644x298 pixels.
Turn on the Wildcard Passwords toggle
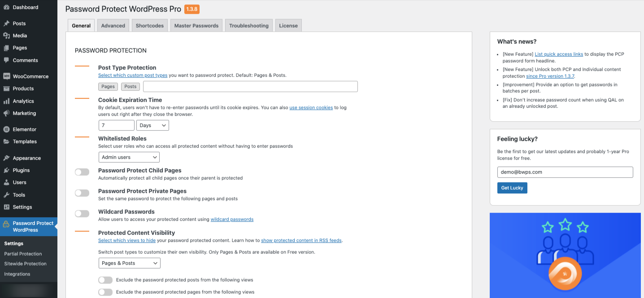tap(82, 213)
